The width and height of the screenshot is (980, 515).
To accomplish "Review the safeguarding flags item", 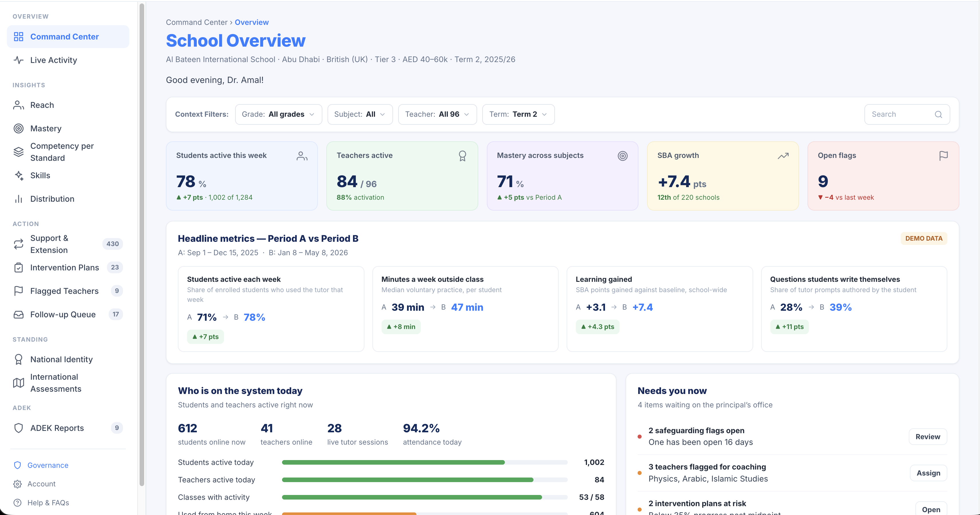I will coord(927,437).
